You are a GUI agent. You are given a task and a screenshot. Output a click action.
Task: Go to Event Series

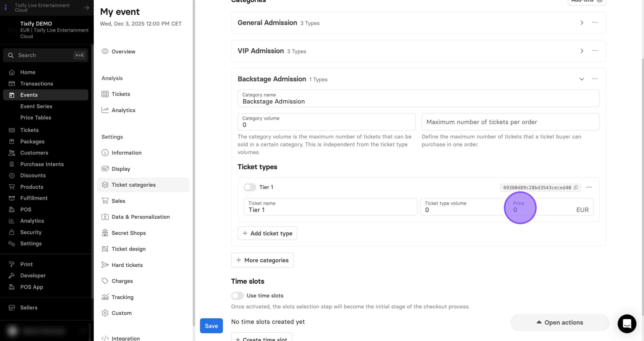(36, 106)
